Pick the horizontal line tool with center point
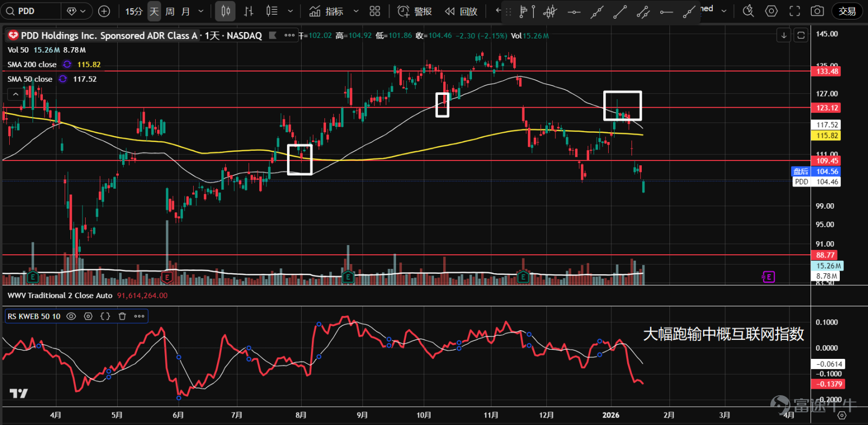 (573, 11)
